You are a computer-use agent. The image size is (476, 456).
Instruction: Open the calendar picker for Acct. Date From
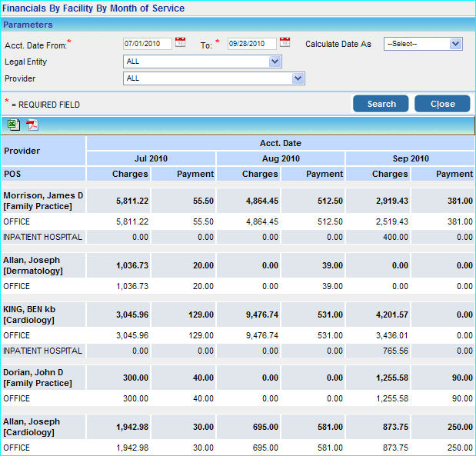180,42
